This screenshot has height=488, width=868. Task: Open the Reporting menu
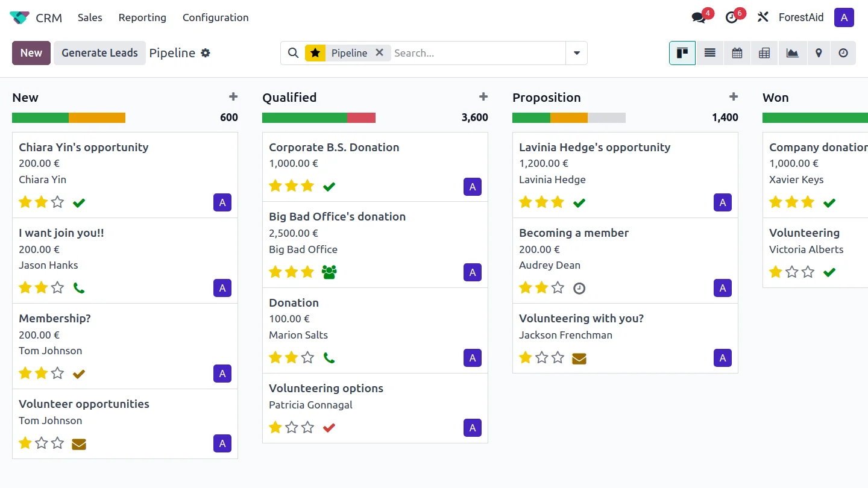coord(142,17)
